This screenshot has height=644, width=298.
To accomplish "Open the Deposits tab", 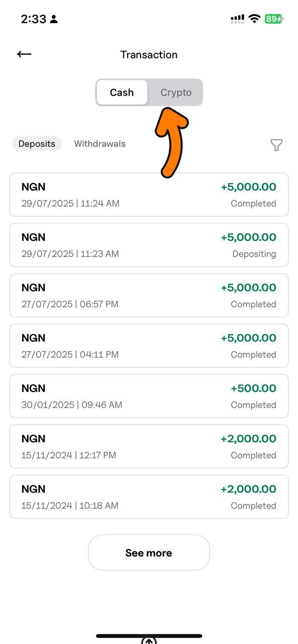I will pyautogui.click(x=37, y=143).
